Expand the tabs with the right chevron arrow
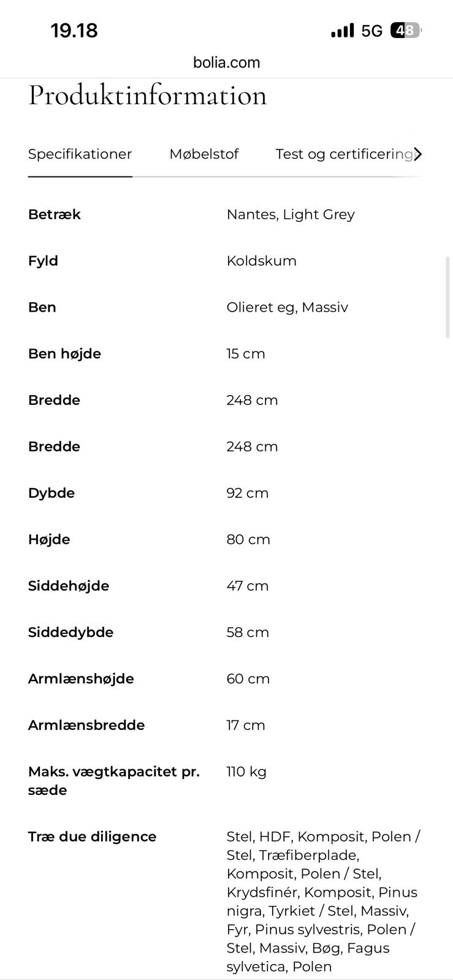453x980 pixels. (x=419, y=154)
